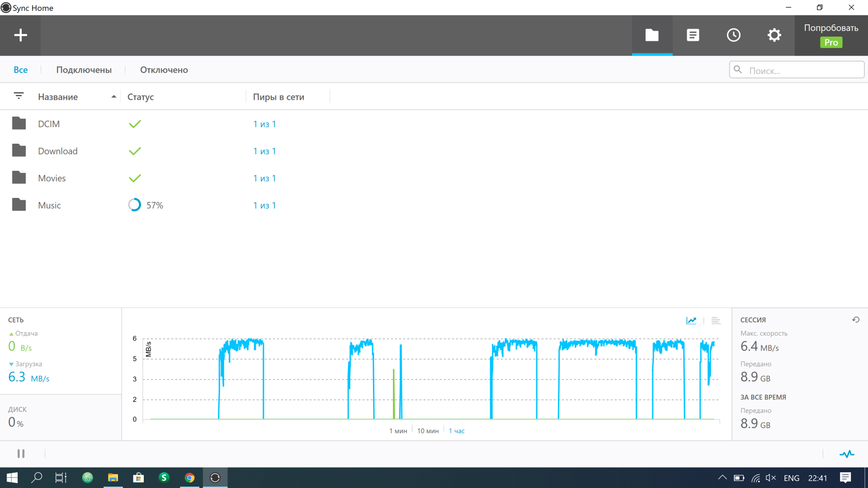
Task: Set graph range to 10 мин
Action: pos(428,431)
